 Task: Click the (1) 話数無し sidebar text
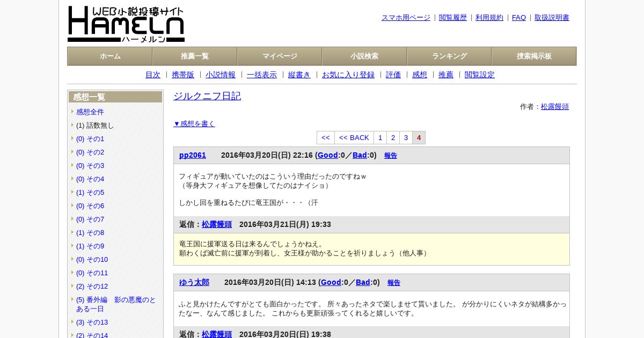[95, 126]
